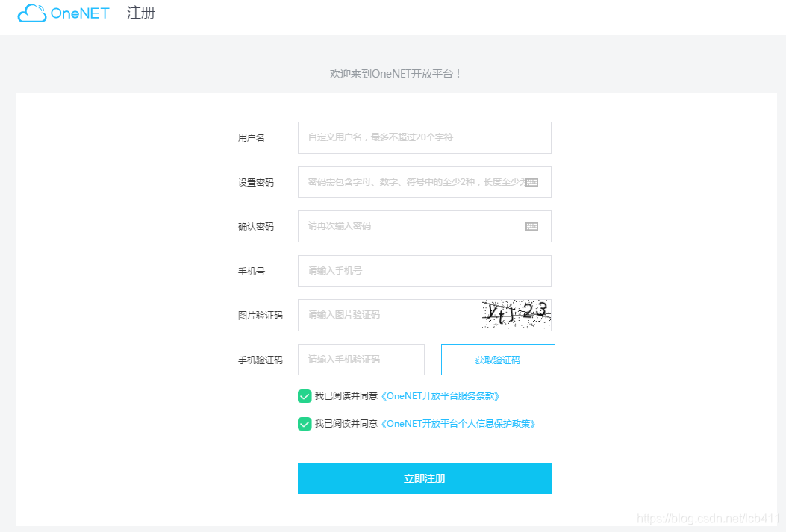Uncheck the 个人信息保护政策 agreement checkbox
786x532 pixels.
[305, 424]
